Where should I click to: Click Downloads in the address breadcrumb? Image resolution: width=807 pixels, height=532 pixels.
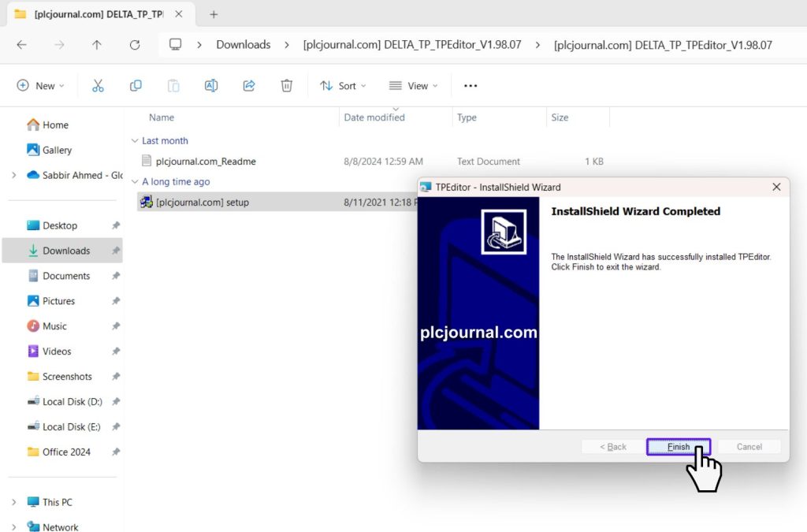click(x=243, y=45)
